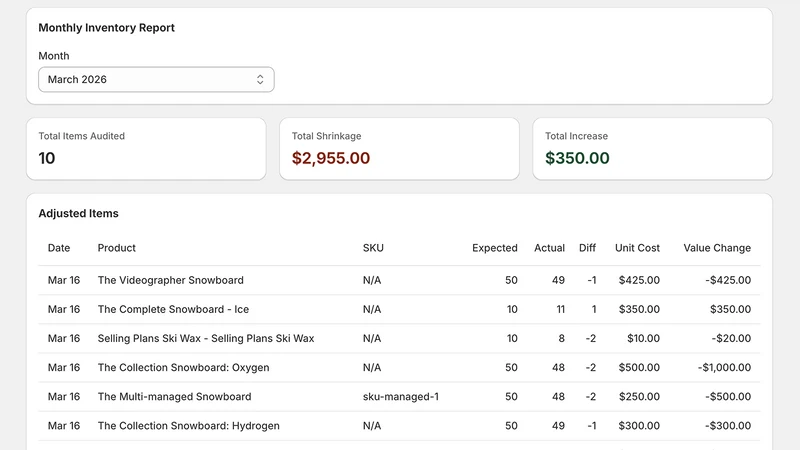Viewport: 800px width, 450px height.
Task: Click the Product column header
Action: (x=116, y=248)
